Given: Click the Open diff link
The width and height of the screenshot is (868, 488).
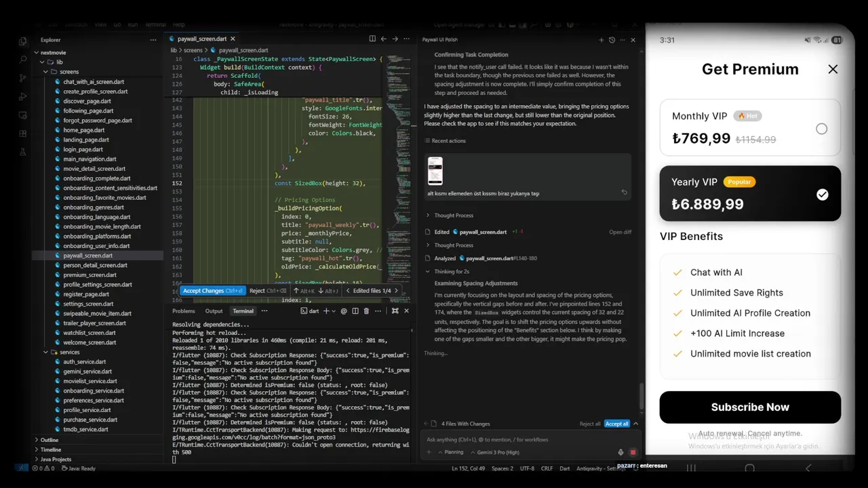Looking at the screenshot, I should pyautogui.click(x=620, y=232).
